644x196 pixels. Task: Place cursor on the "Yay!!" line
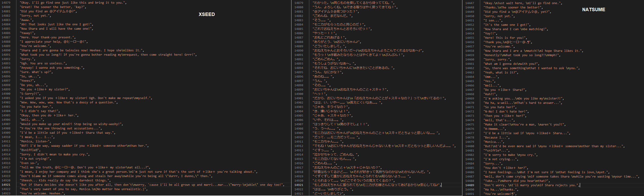[490, 34]
